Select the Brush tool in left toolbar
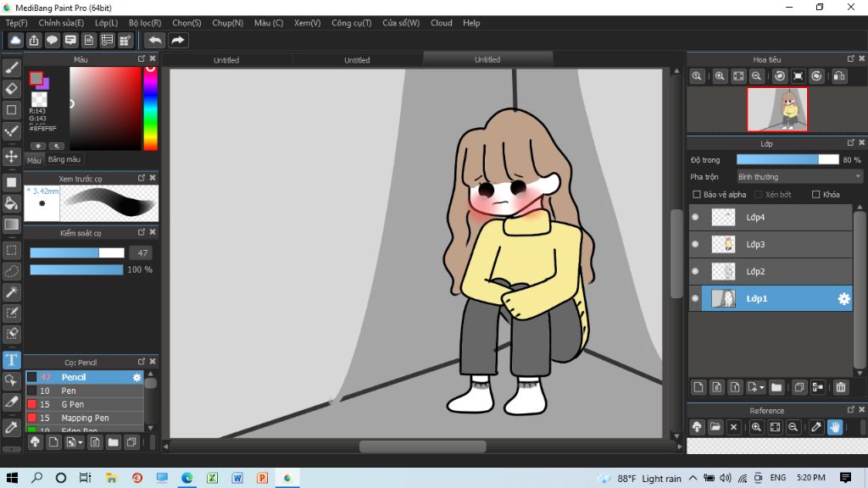868x488 pixels. (12, 68)
